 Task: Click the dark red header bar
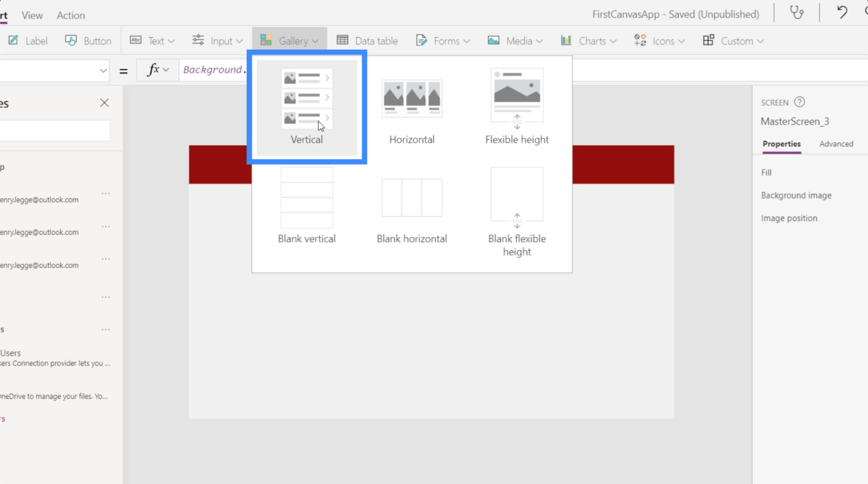pos(623,164)
